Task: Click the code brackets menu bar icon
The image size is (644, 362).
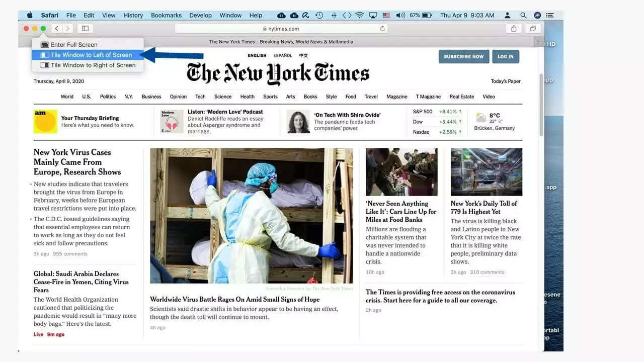Action: (347, 15)
